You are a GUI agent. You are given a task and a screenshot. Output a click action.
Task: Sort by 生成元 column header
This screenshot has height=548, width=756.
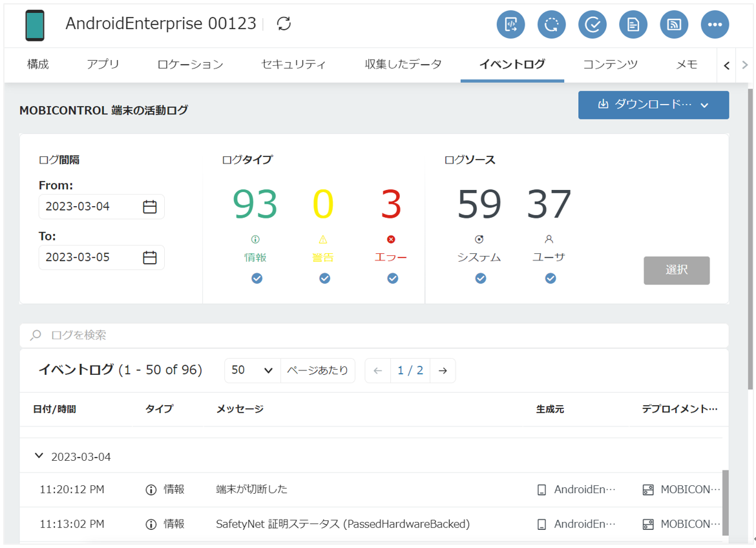550,409
